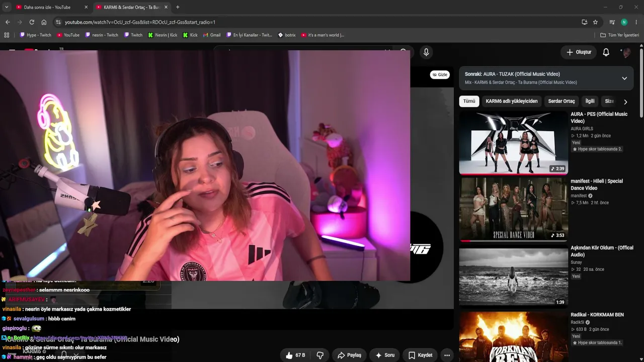Open the YouTube account avatar menu

pyautogui.click(x=626, y=52)
